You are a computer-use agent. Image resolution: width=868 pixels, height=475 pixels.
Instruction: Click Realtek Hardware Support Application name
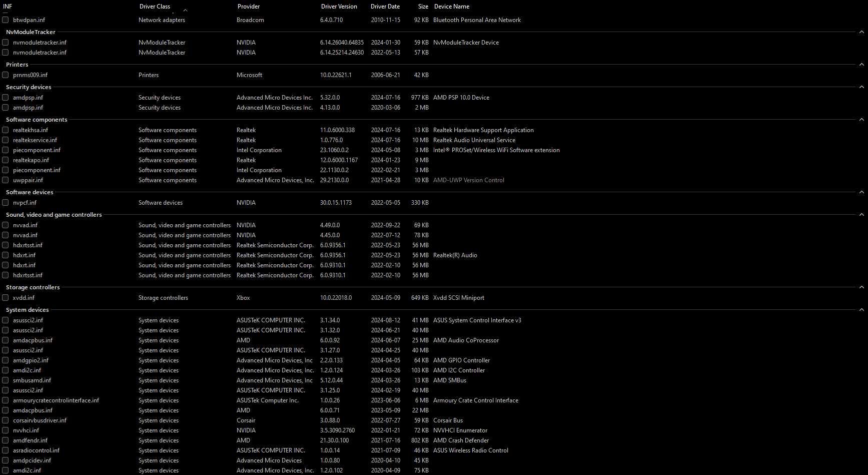tap(483, 130)
